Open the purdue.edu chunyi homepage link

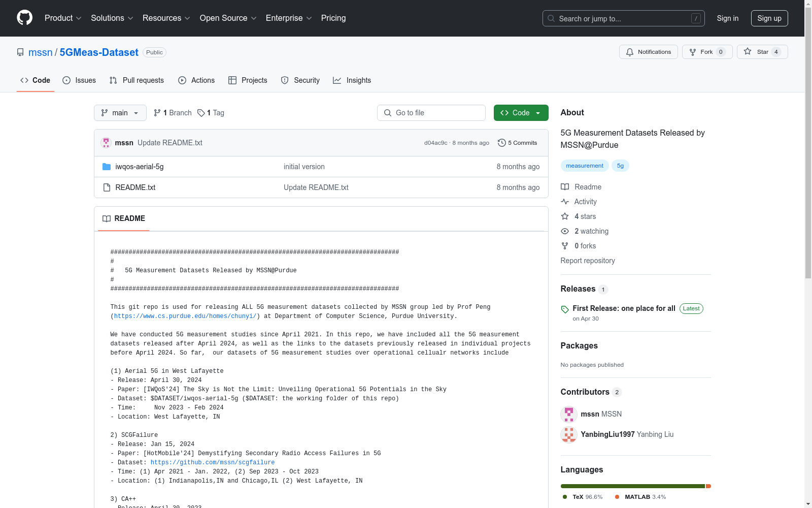pos(185,316)
